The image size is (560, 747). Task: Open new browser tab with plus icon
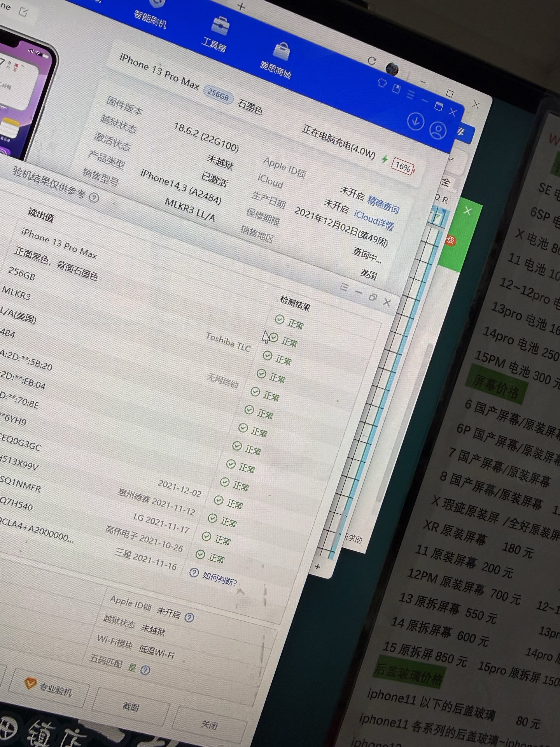click(241, 7)
